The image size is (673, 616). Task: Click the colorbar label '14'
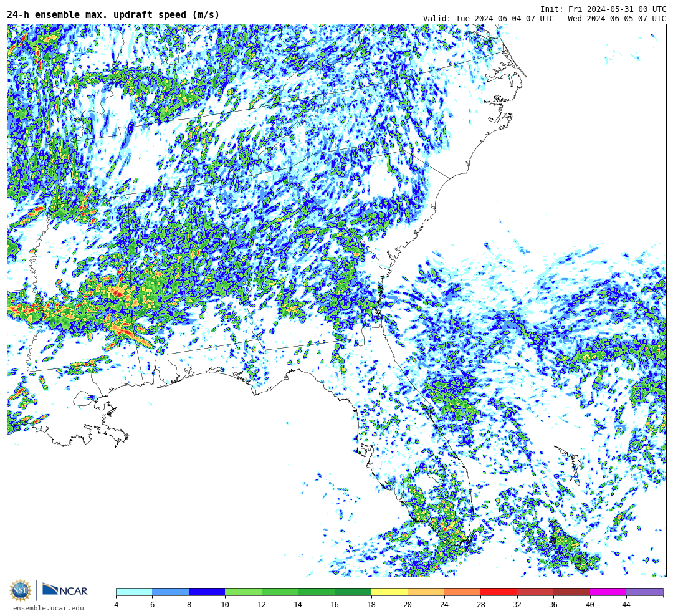(x=298, y=605)
